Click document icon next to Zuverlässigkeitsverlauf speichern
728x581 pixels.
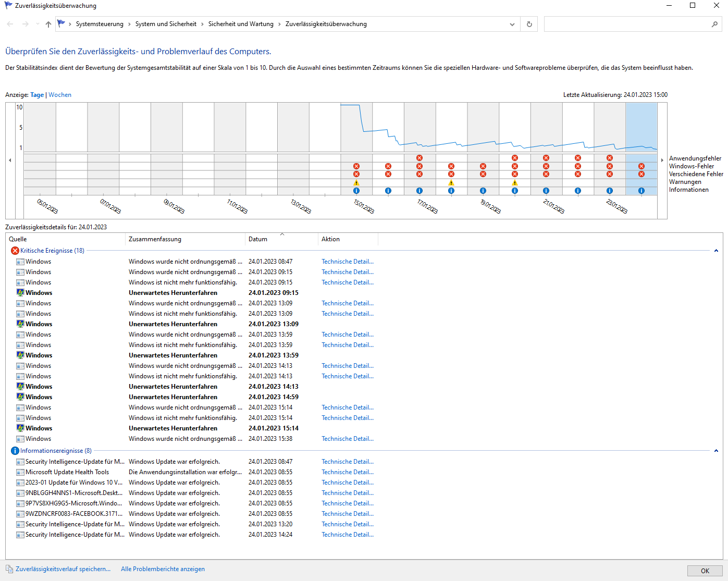point(9,569)
